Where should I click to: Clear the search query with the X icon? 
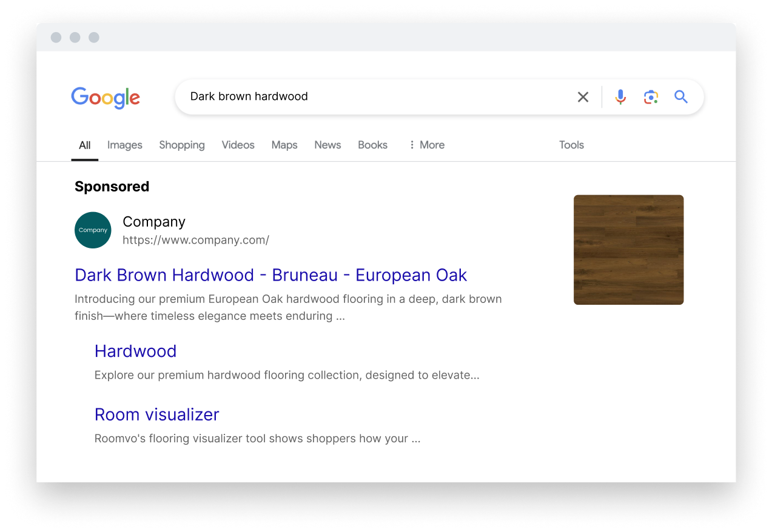point(583,97)
